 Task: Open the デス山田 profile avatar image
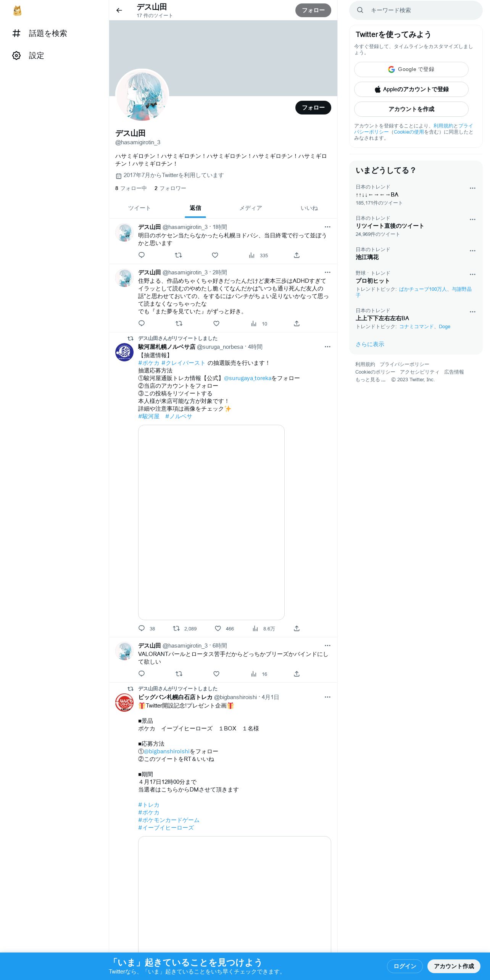coord(142,95)
